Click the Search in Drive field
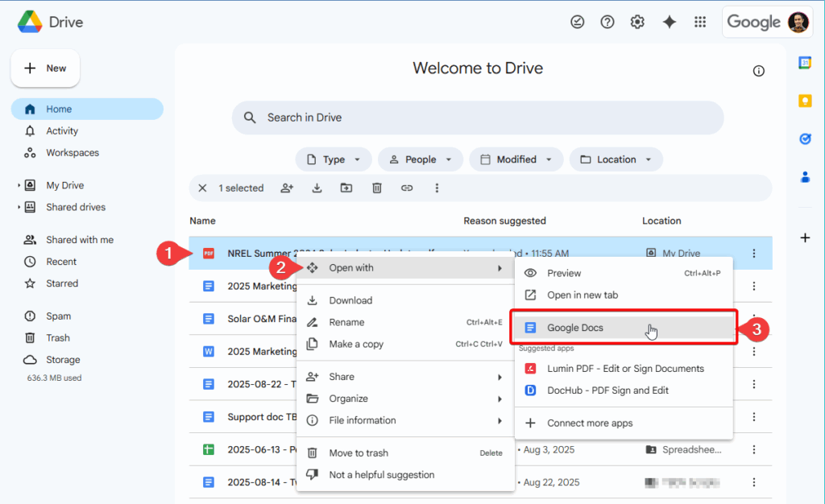The image size is (825, 504). tap(478, 118)
